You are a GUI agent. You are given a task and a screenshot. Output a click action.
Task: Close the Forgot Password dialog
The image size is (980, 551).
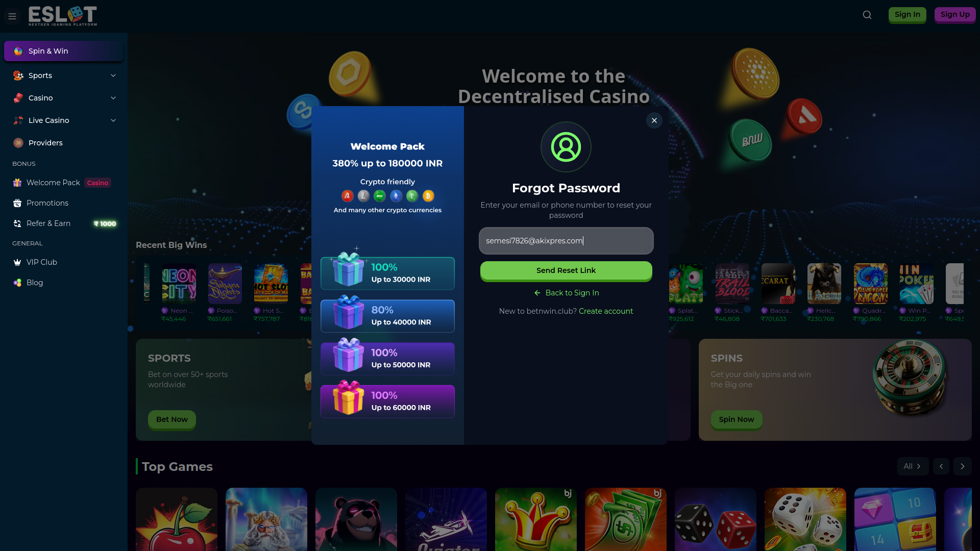[654, 120]
